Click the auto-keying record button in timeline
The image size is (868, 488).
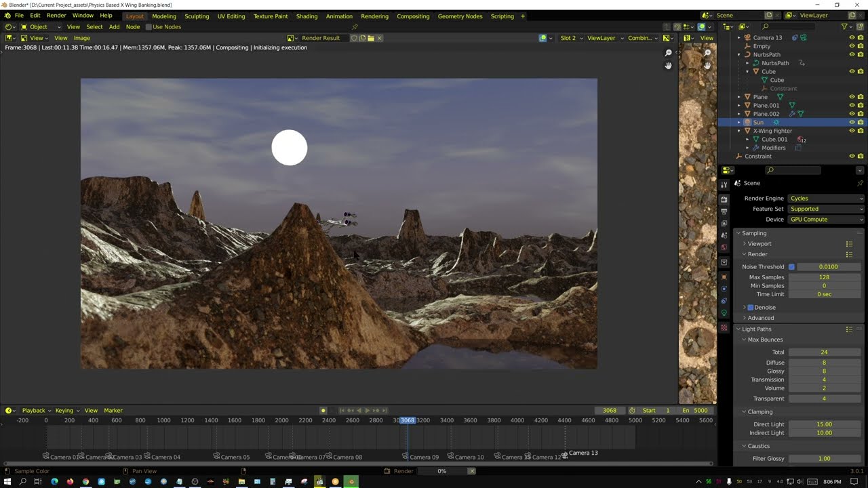[x=323, y=410]
